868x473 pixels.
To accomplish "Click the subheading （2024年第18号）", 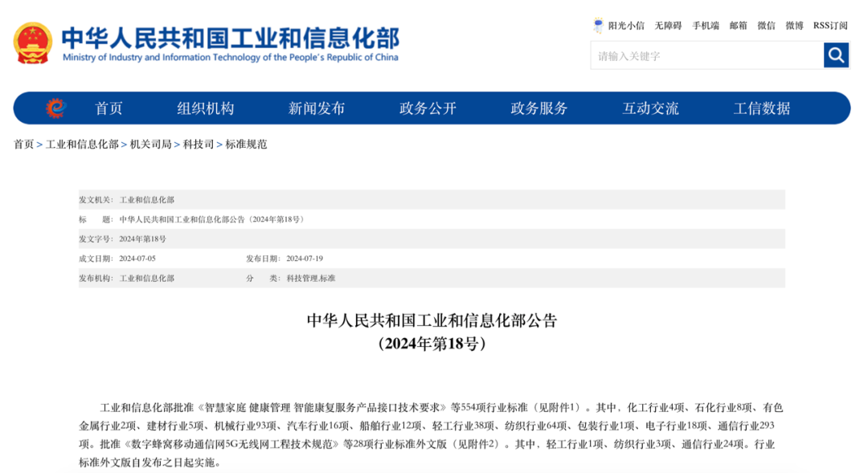I will click(432, 344).
